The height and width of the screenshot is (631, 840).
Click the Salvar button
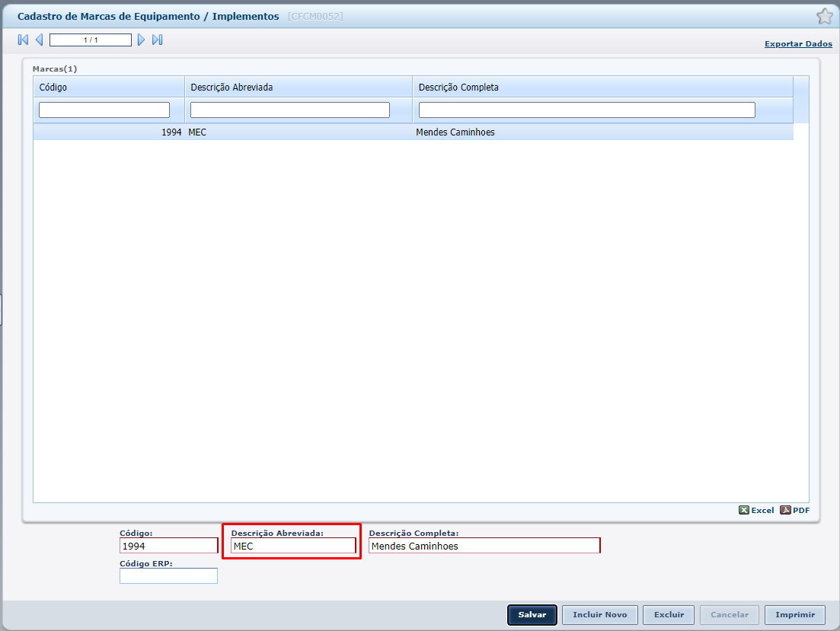click(x=532, y=615)
